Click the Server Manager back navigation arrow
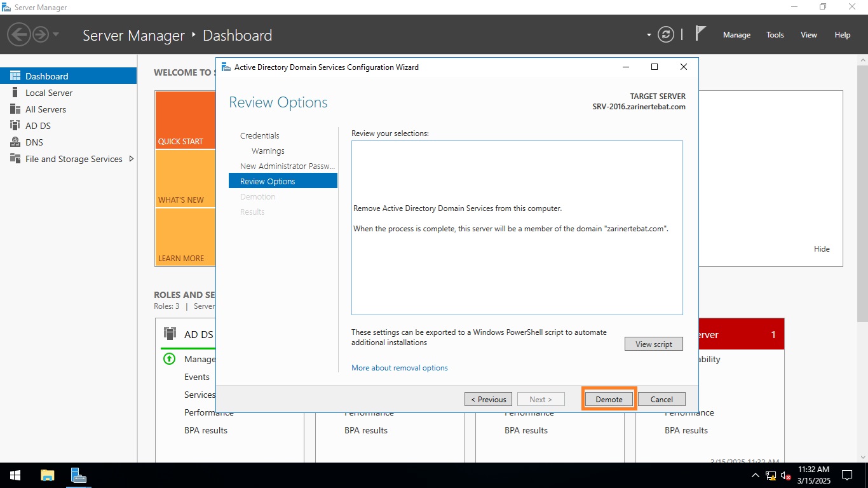868x488 pixels. 20,34
